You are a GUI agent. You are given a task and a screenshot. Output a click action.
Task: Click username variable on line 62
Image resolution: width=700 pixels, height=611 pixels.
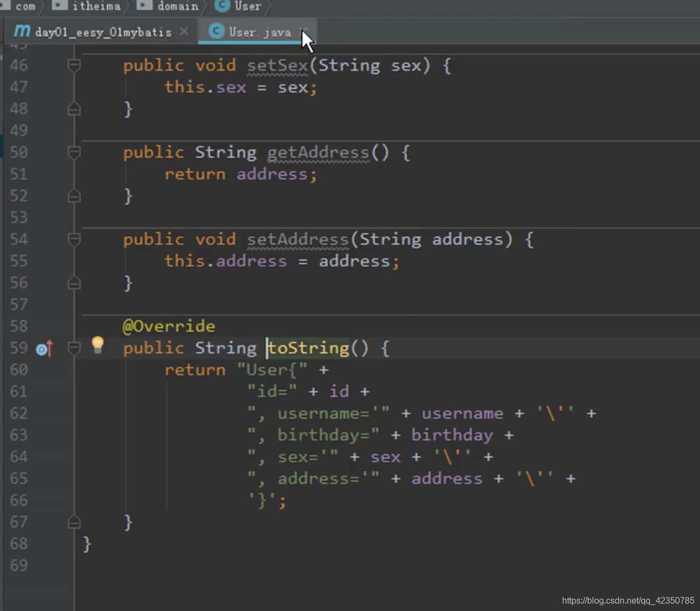tap(462, 413)
